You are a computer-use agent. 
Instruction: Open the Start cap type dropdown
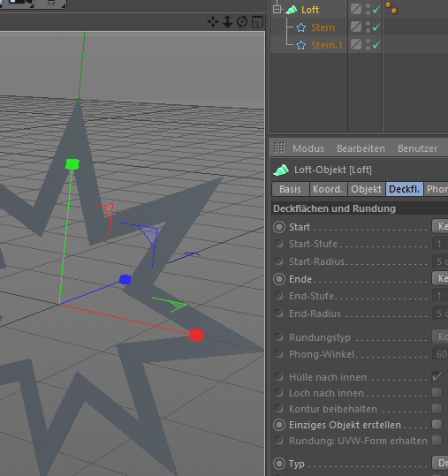pos(440,226)
